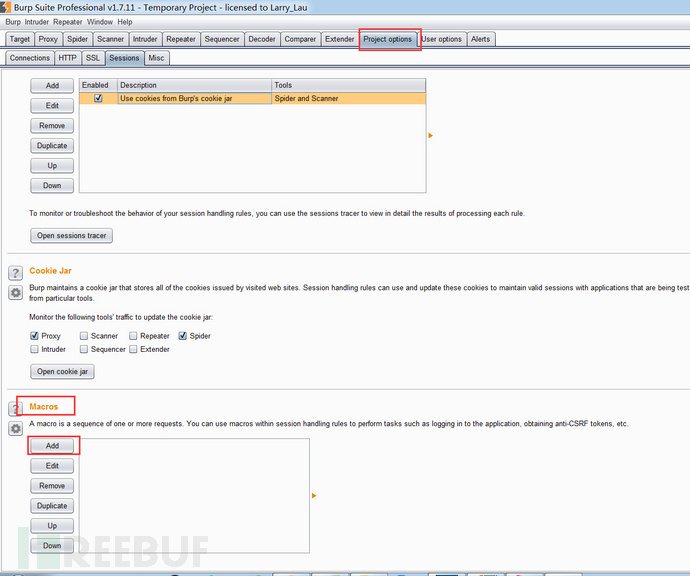Screen dimensions: 690x576
Task: Select the Sessions sub-tab
Action: pos(125,58)
